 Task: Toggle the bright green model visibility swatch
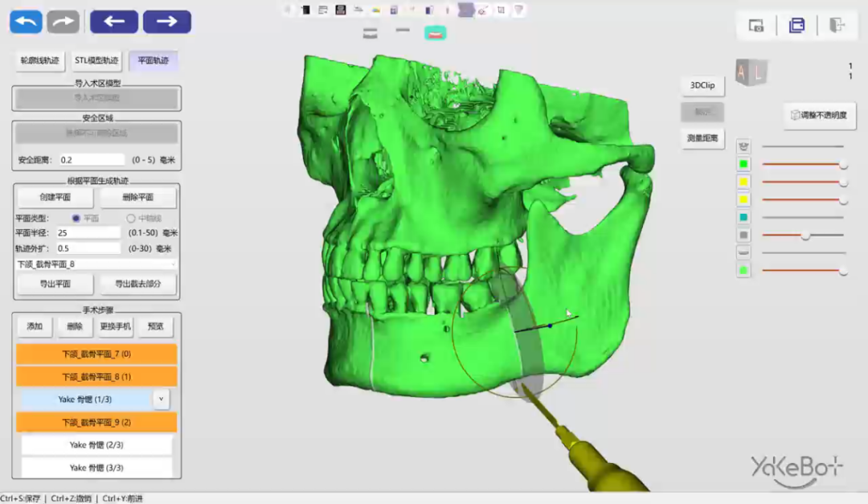tap(743, 164)
